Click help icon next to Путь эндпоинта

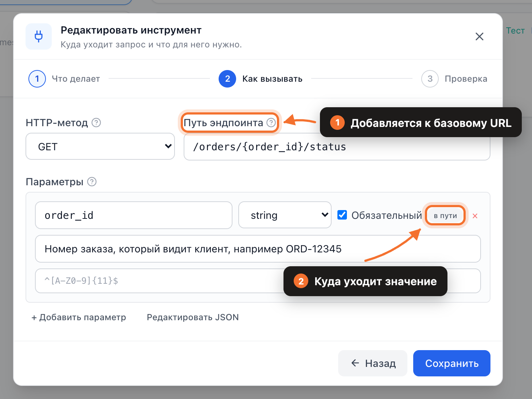click(x=271, y=123)
